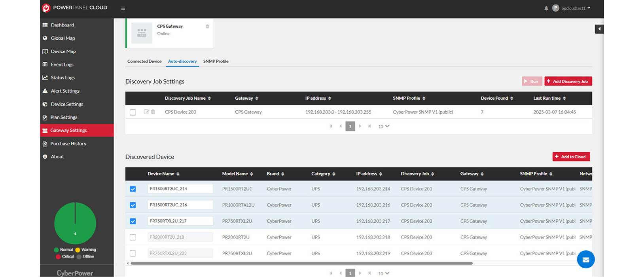This screenshot has width=644, height=277.
Task: Click the discovered device horizontal scrollbar
Action: [301, 263]
